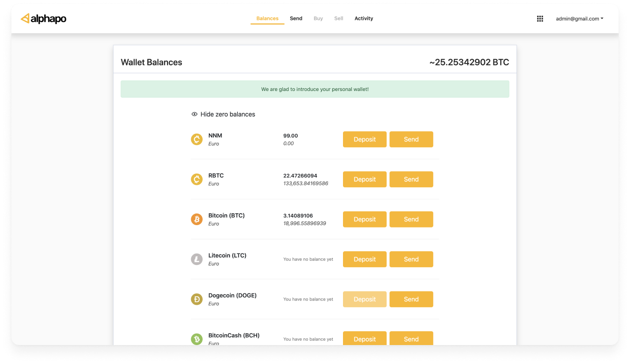
Task: Click the Bitcoin (BTC) coin icon
Action: [196, 219]
